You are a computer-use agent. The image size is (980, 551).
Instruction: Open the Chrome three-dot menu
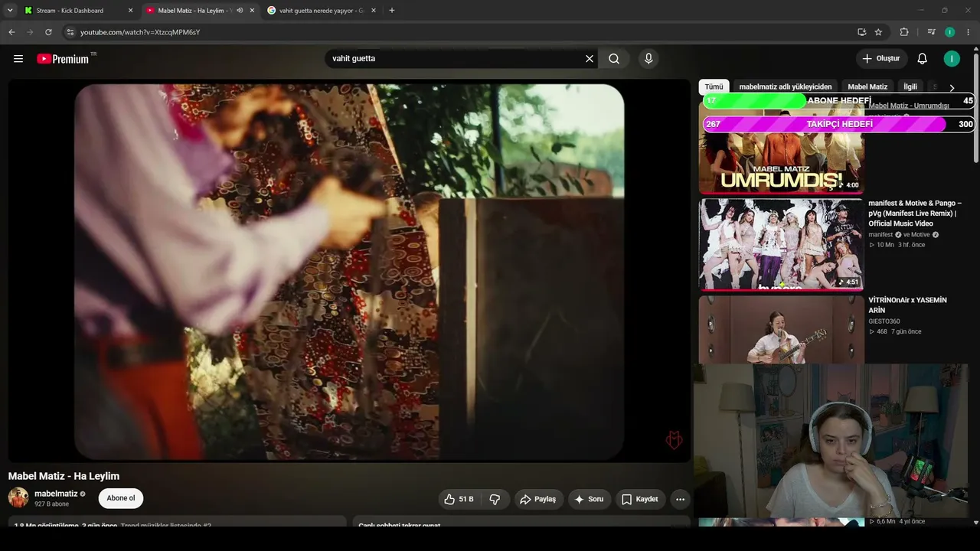(x=969, y=32)
